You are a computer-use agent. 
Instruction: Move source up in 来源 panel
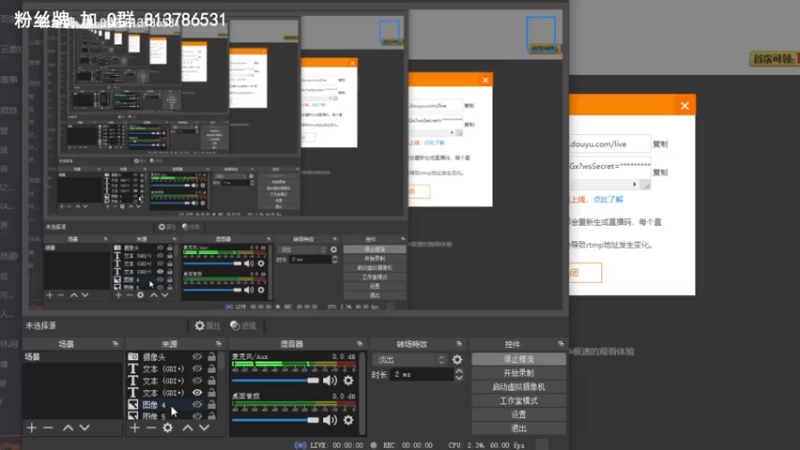(x=188, y=428)
